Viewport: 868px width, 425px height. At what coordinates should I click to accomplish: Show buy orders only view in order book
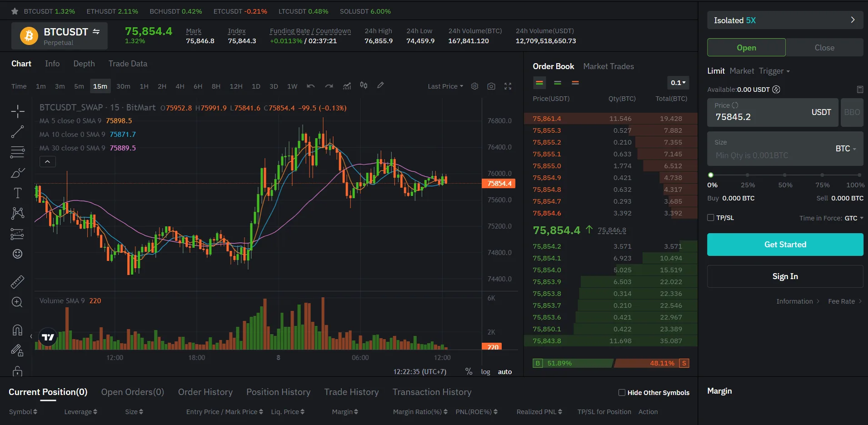(558, 83)
